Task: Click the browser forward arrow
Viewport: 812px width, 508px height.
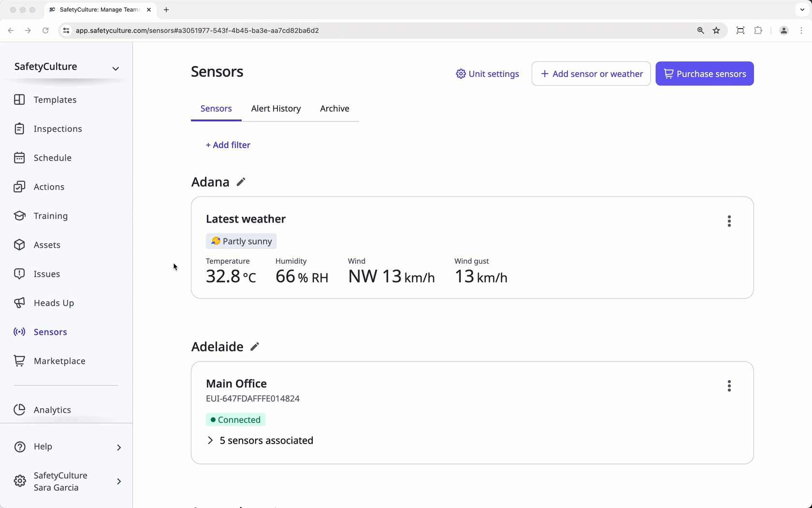Action: click(28, 30)
